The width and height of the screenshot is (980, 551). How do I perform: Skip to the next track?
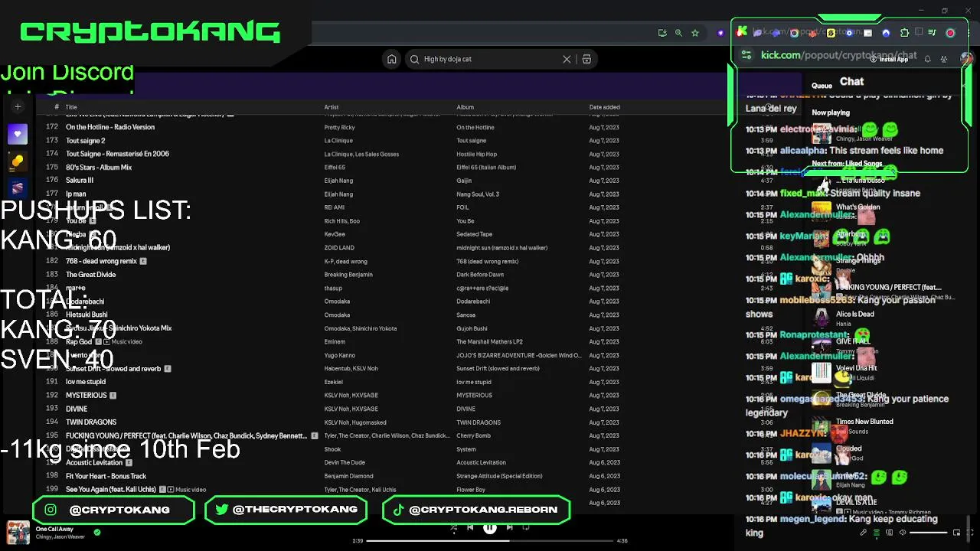tap(510, 527)
